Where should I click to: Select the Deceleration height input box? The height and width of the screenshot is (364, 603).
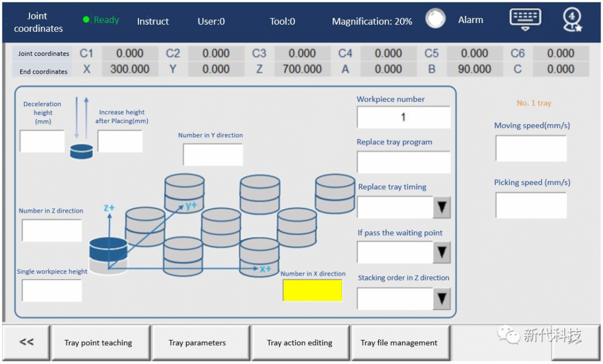point(42,141)
